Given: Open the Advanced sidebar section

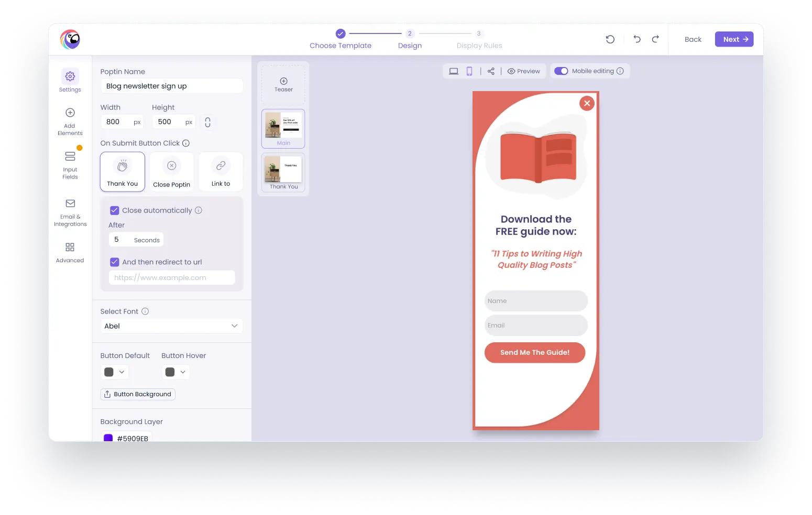Looking at the screenshot, I should (x=70, y=252).
